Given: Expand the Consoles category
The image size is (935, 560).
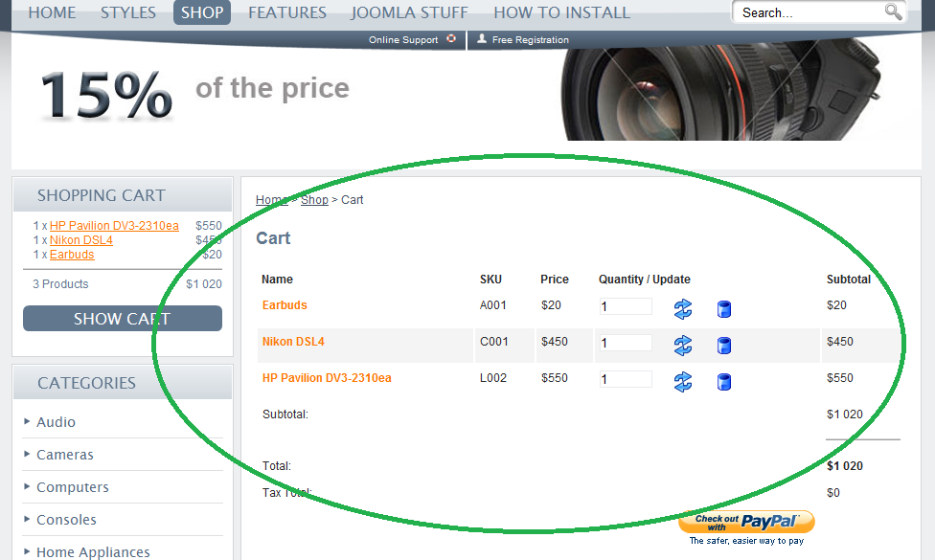Looking at the screenshot, I should [x=66, y=520].
